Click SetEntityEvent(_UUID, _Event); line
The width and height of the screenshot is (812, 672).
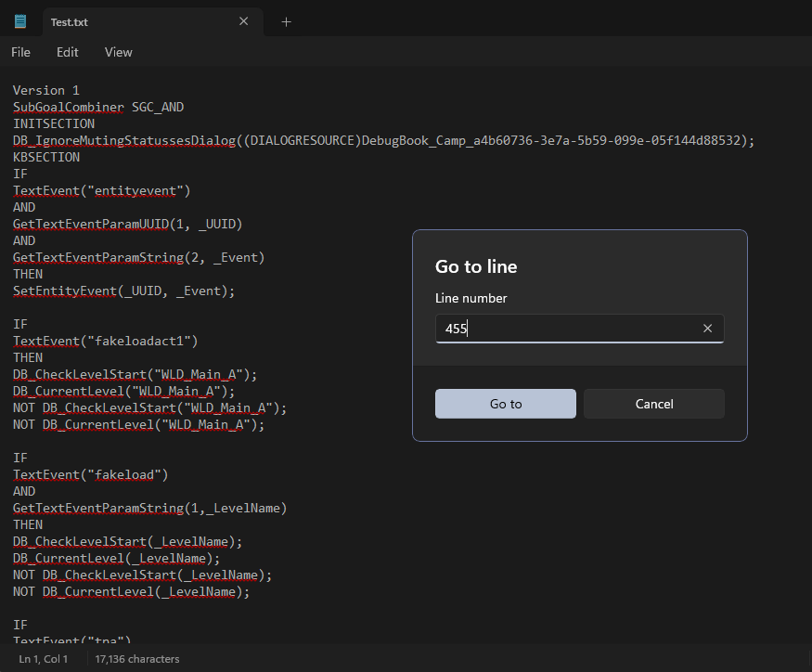[x=123, y=291]
